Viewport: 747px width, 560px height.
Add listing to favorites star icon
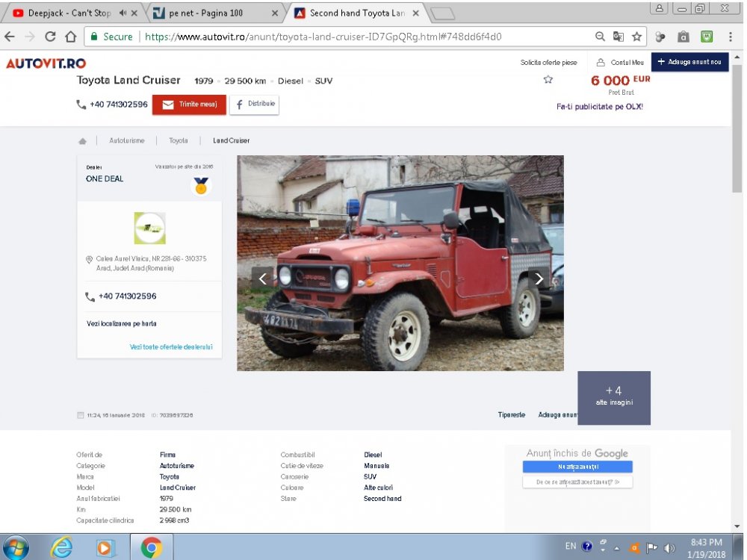pyautogui.click(x=548, y=80)
